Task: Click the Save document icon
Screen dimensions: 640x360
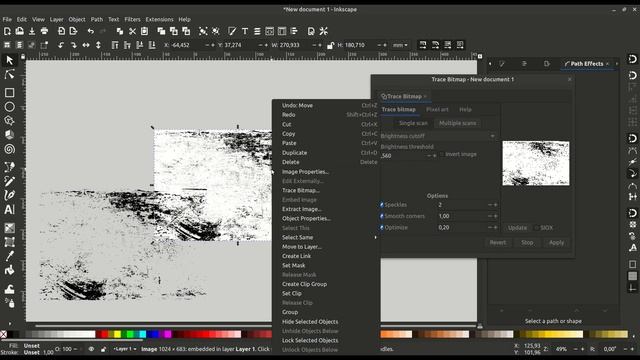Action: coord(32,31)
